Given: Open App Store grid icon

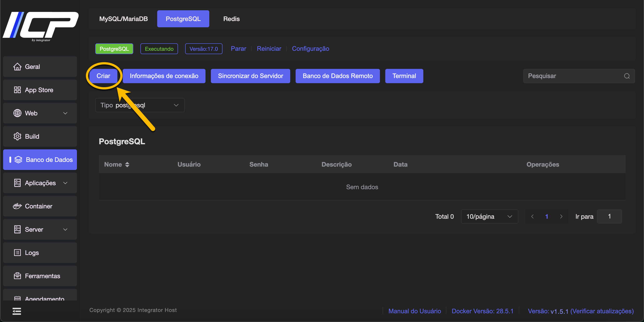Looking at the screenshot, I should pos(17,90).
